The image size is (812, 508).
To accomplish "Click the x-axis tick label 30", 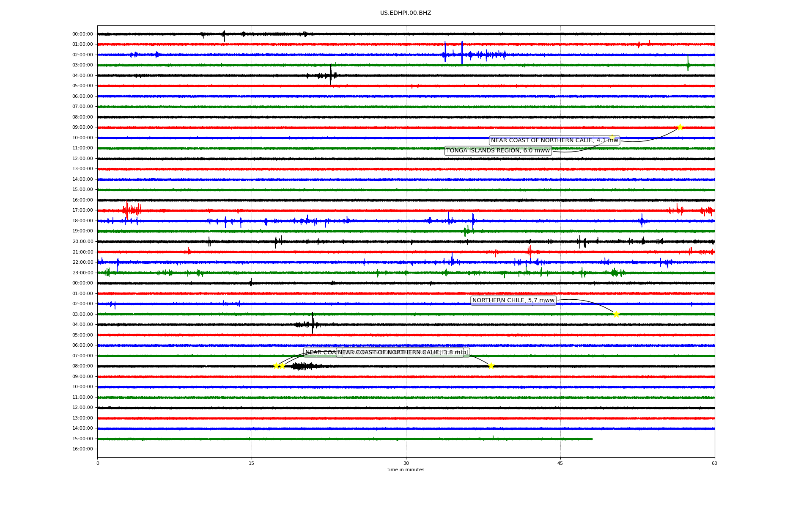I will coord(406,463).
